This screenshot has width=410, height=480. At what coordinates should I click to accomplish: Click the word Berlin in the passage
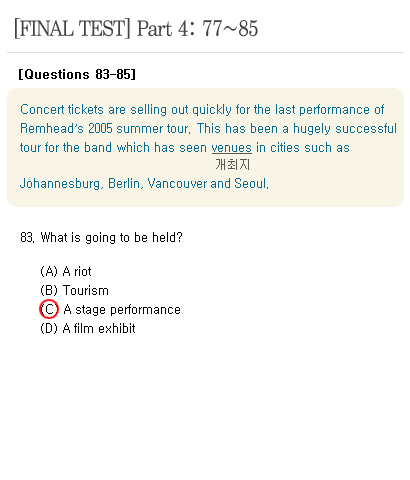tap(126, 184)
